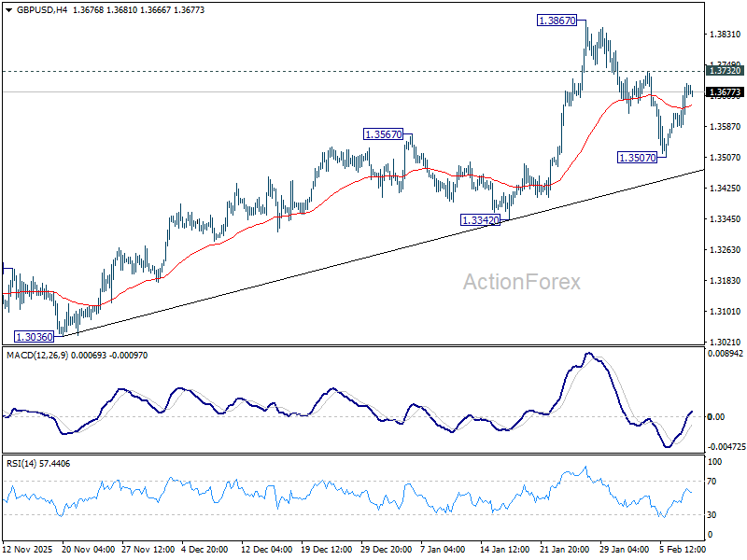Image resolution: width=747 pixels, height=560 pixels.
Task: Click the 1.38670 high price label
Action: tap(557, 21)
